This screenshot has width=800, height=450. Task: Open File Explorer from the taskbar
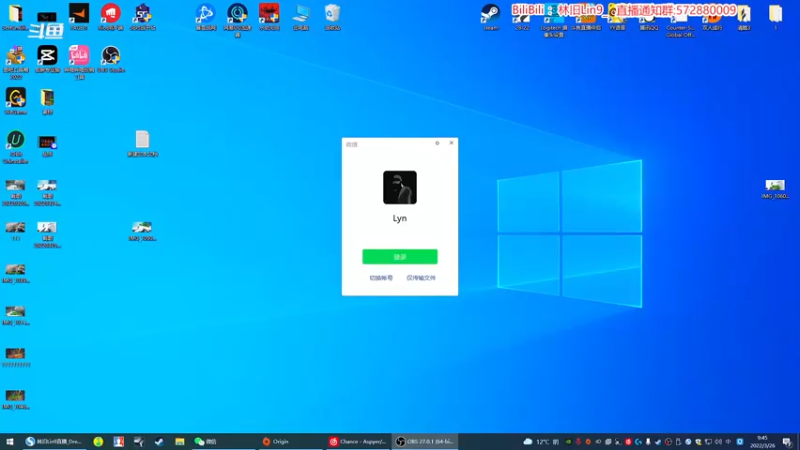(180, 441)
